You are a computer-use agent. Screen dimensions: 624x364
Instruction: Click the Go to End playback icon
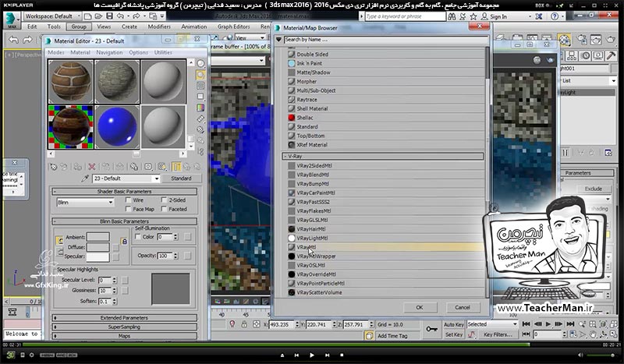pos(570,324)
